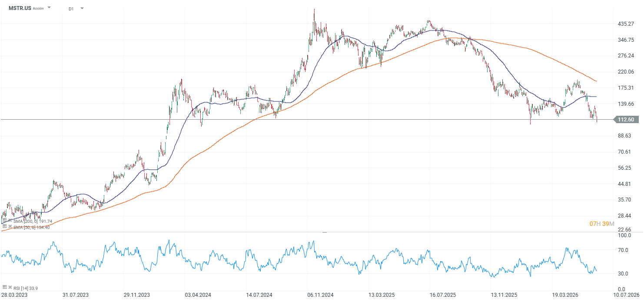The height and width of the screenshot is (302, 644).
Task: Click the 31.07.2023 date label
Action: click(75, 295)
